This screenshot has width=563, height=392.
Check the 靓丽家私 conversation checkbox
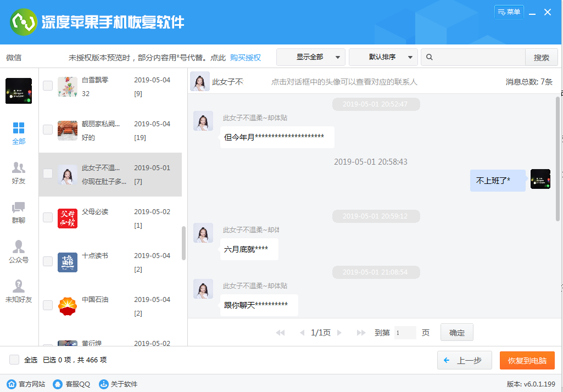point(48,130)
